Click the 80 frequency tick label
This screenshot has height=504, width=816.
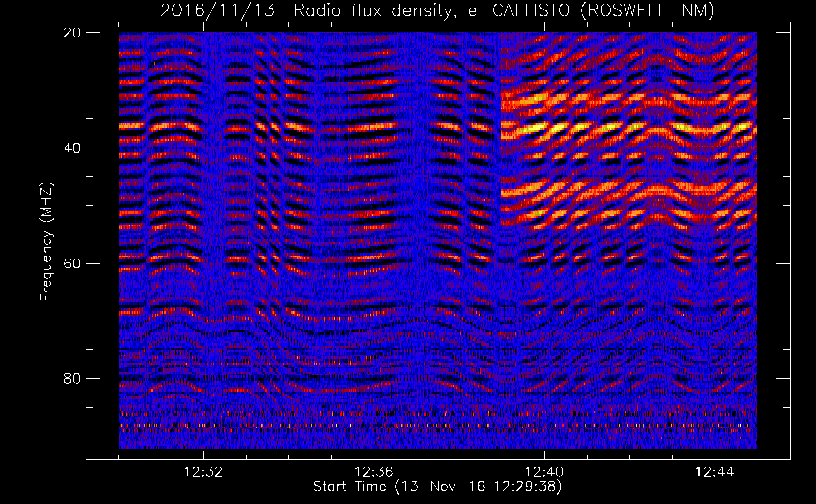click(72, 379)
